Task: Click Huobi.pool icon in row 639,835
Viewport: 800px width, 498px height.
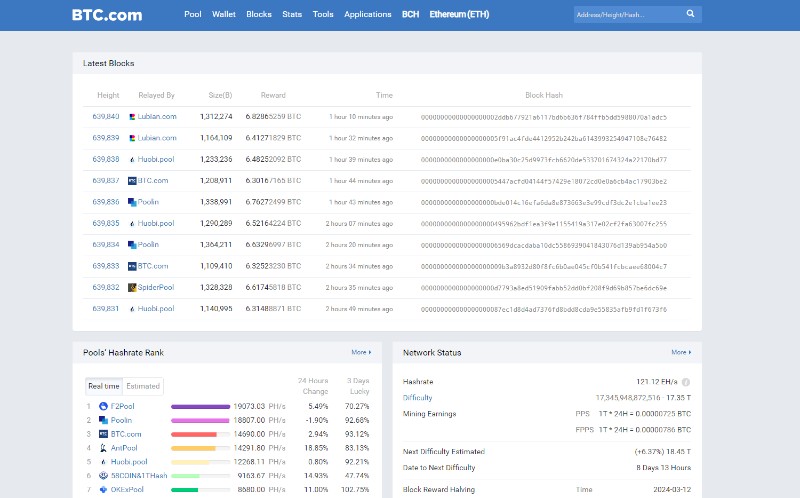Action: (x=132, y=223)
